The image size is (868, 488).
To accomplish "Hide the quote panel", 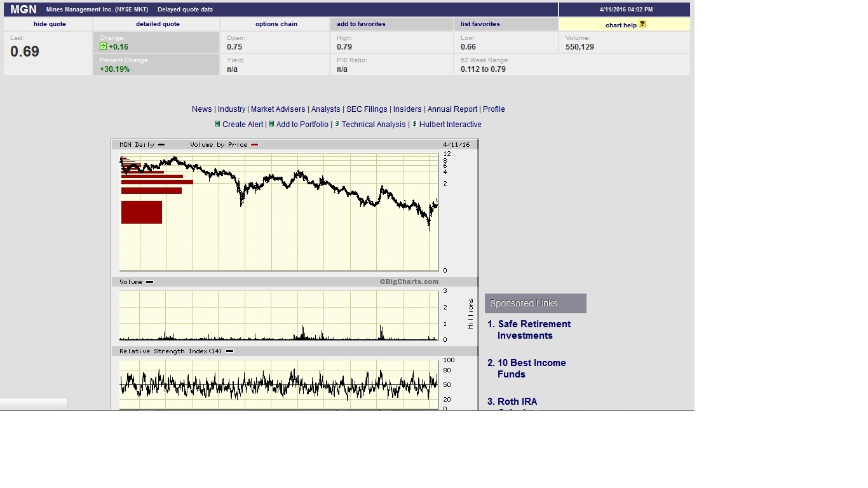I will 50,24.
